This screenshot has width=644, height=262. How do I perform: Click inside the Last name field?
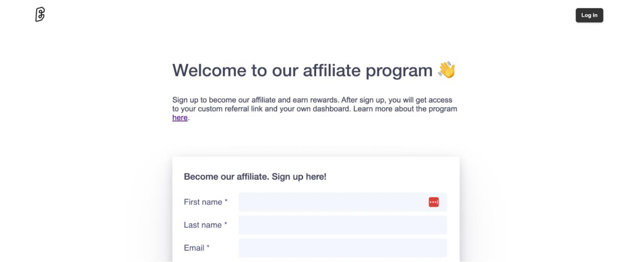tap(343, 225)
